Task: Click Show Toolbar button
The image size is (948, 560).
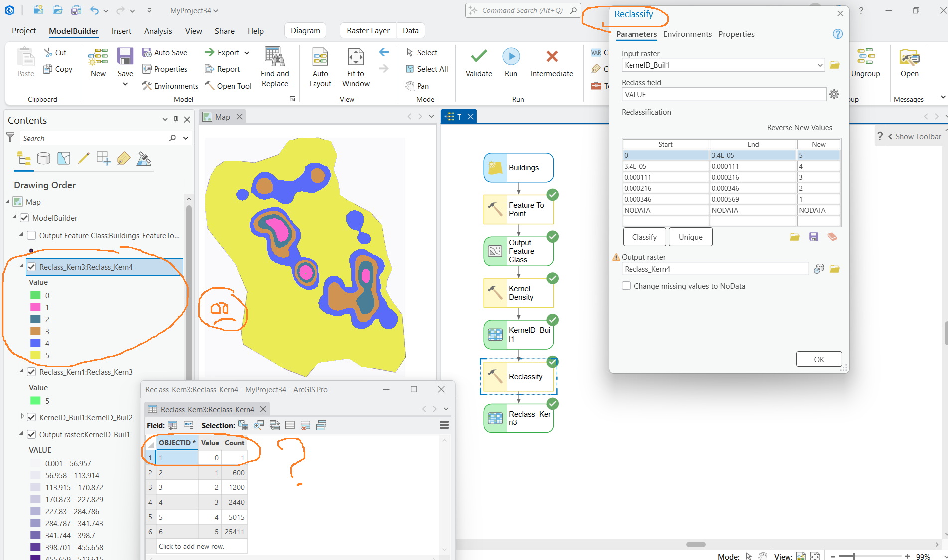Action: (914, 136)
